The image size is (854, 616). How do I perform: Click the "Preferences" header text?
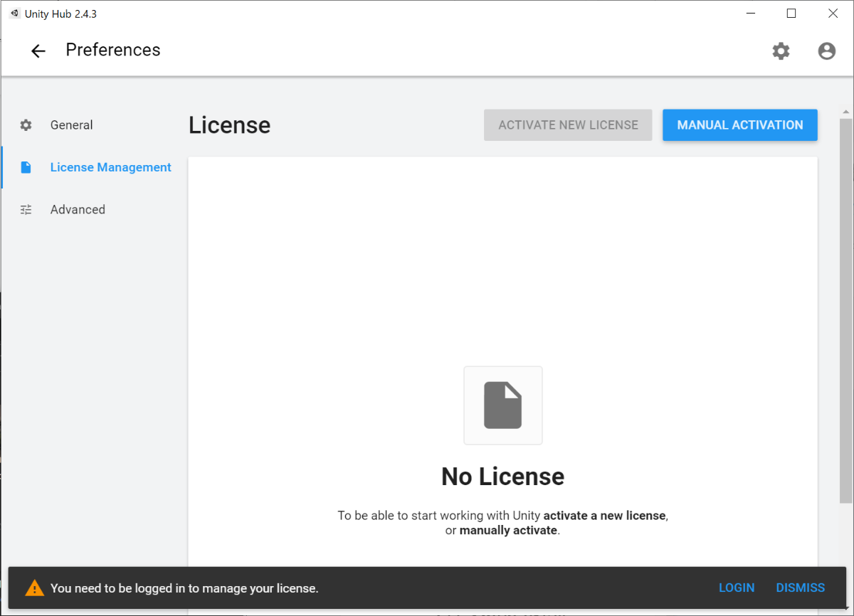tap(113, 50)
